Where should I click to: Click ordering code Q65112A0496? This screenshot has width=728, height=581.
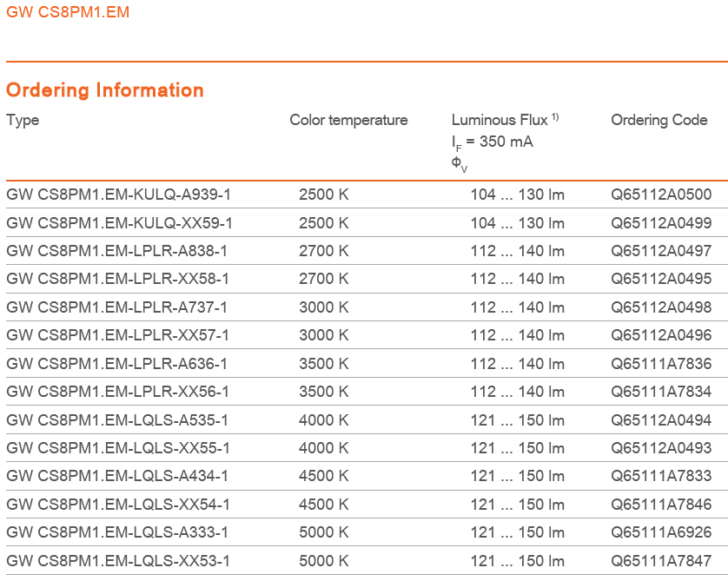(x=661, y=335)
